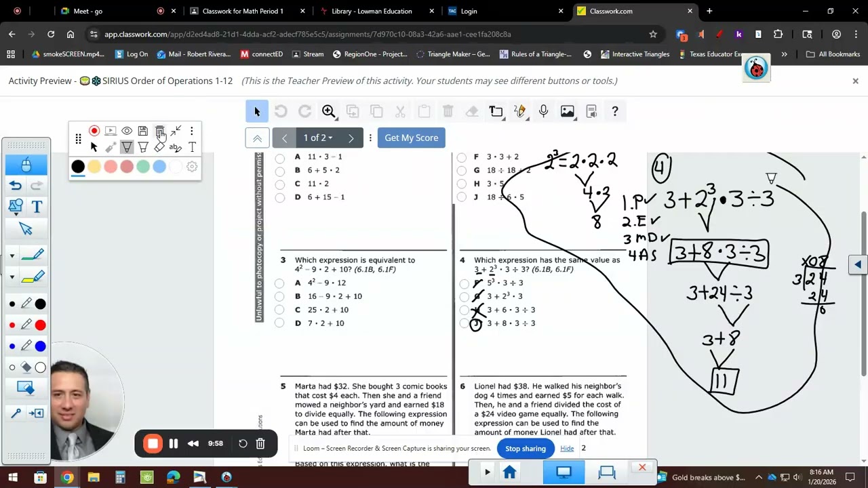The width and height of the screenshot is (868, 488).
Task: Start recording with the red record icon
Action: (x=94, y=131)
